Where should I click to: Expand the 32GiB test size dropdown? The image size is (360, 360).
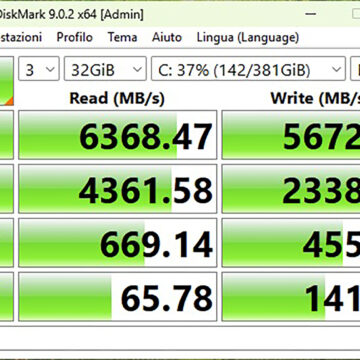pyautogui.click(x=105, y=69)
